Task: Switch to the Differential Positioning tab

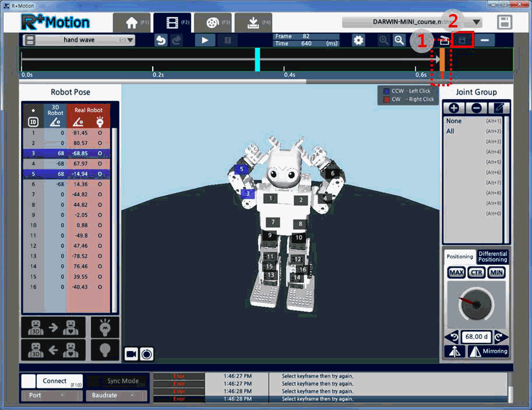Action: click(x=492, y=257)
